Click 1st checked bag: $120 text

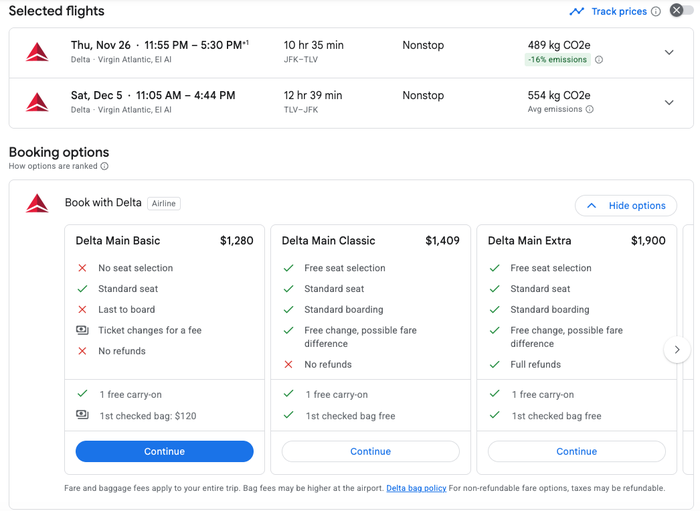point(148,415)
